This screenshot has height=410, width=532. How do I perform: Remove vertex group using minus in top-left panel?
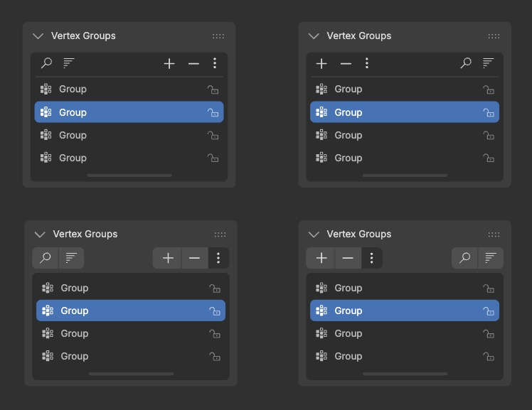coord(193,63)
